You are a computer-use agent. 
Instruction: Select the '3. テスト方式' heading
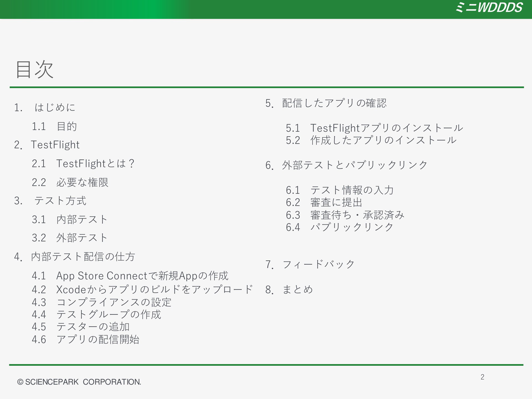pos(50,201)
